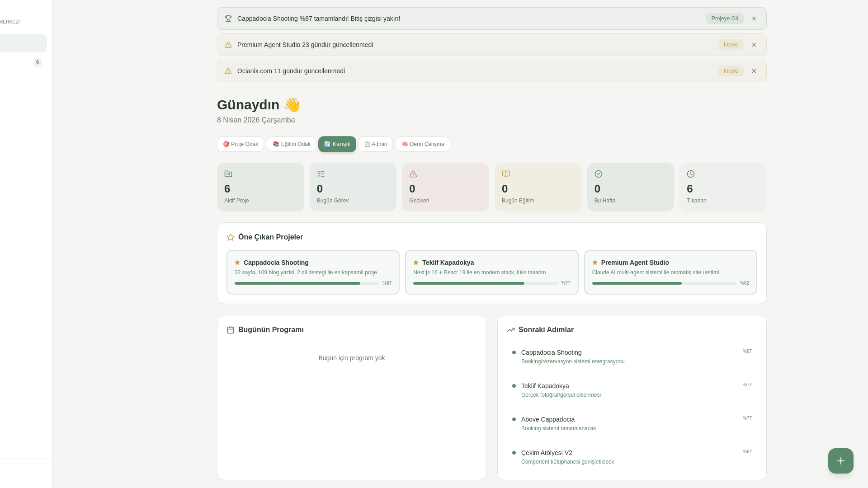Click the check-circle icon on Bu Hafta card

point(599,174)
